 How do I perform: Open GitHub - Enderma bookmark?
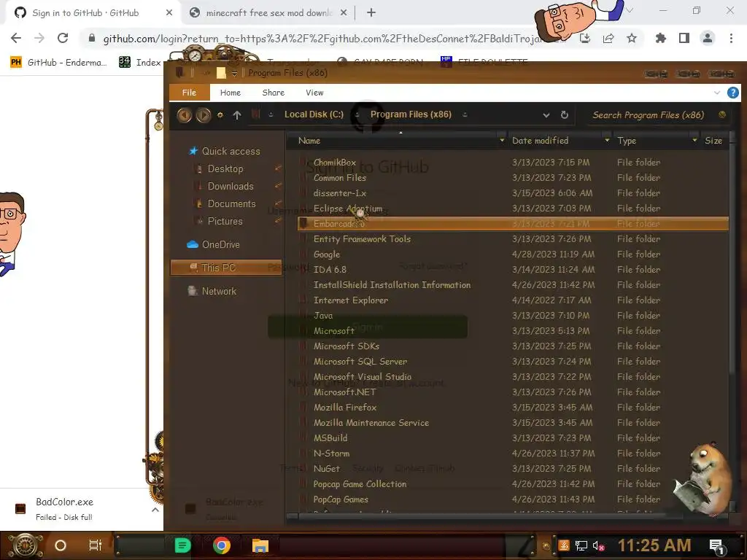[x=58, y=62]
